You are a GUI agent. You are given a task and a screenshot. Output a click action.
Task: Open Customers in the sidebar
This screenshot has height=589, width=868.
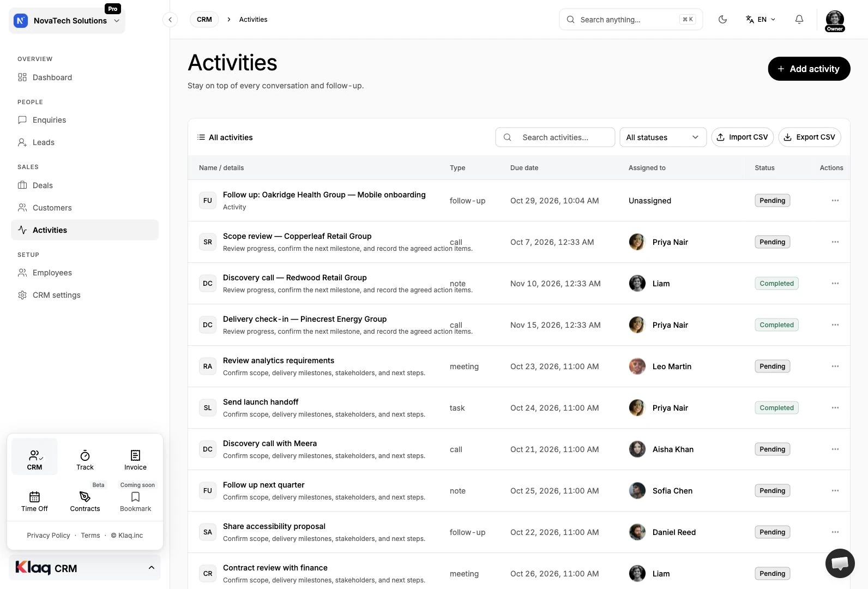coord(85,208)
